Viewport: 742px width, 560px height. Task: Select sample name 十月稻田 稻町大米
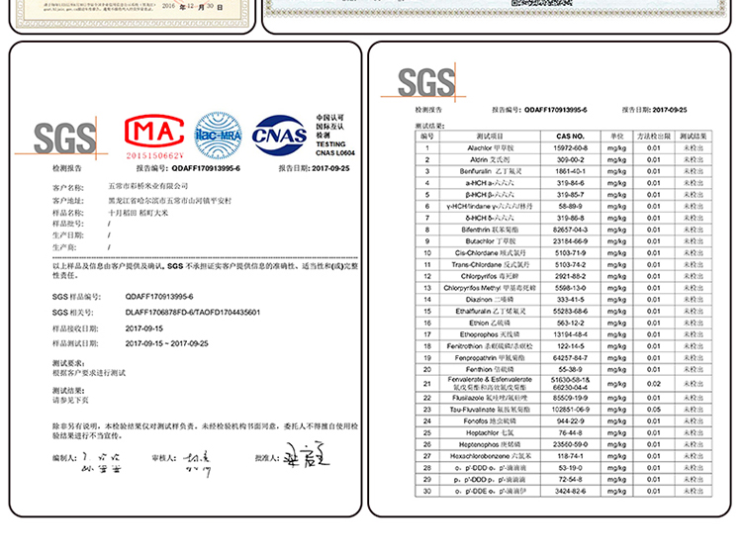[139, 213]
